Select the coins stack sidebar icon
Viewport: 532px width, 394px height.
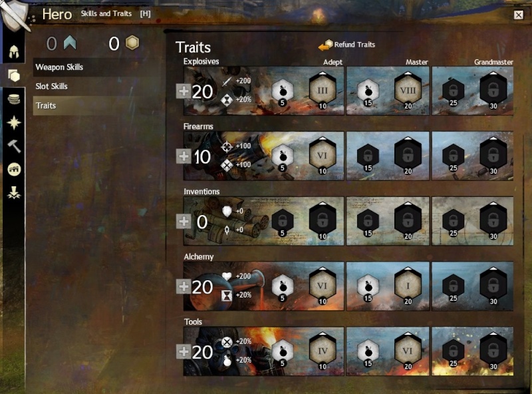(x=13, y=99)
